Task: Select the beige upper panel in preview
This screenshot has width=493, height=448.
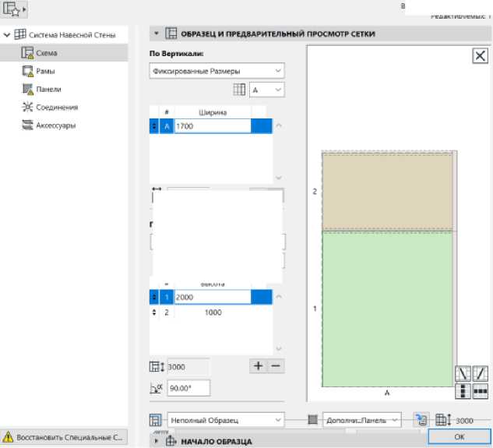Action: [387, 192]
